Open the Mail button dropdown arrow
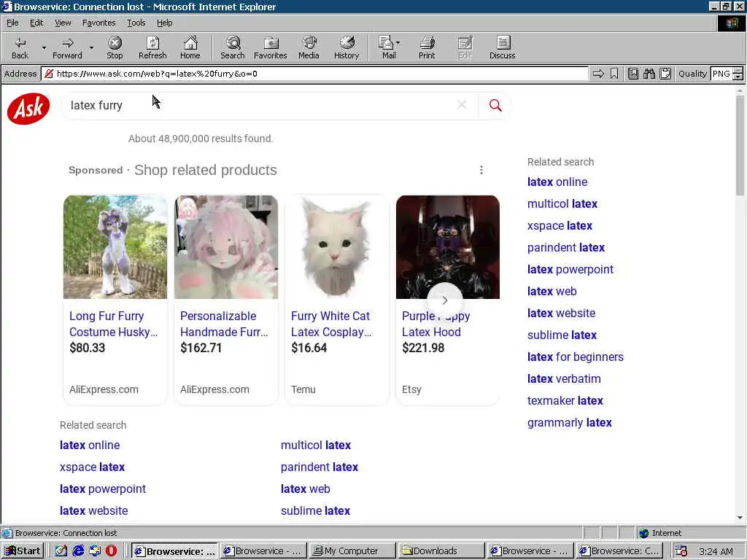This screenshot has height=560, width=747. pos(398,43)
